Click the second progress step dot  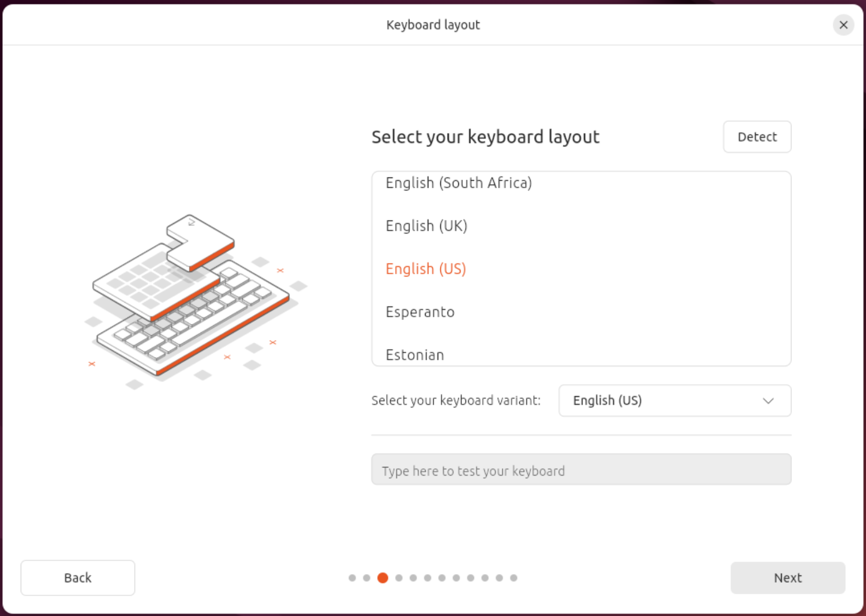click(x=366, y=578)
